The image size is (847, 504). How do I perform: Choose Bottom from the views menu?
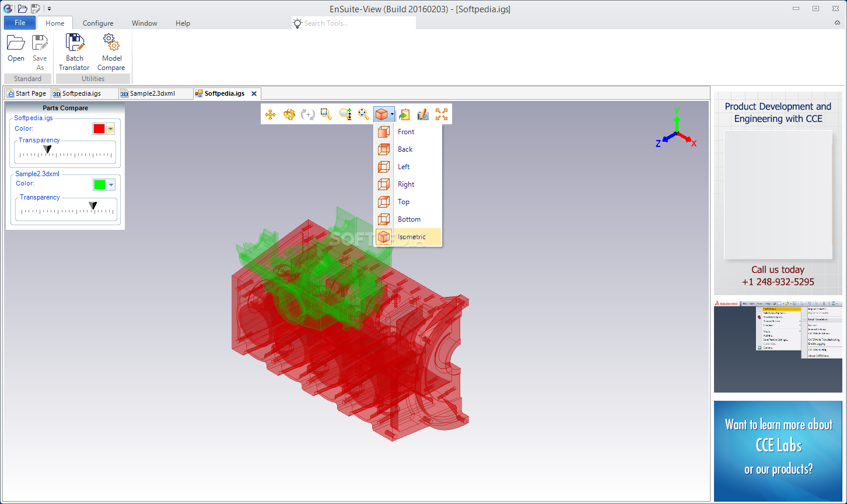[x=408, y=219]
